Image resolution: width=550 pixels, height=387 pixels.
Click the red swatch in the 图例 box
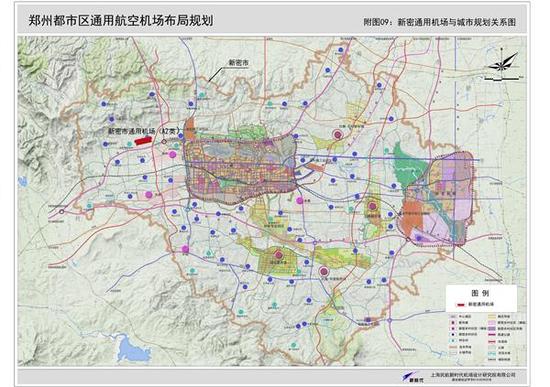click(460, 305)
